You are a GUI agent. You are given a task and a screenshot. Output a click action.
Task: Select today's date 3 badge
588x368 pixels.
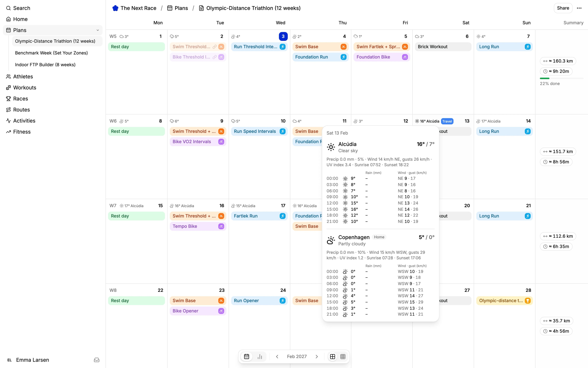(x=283, y=36)
